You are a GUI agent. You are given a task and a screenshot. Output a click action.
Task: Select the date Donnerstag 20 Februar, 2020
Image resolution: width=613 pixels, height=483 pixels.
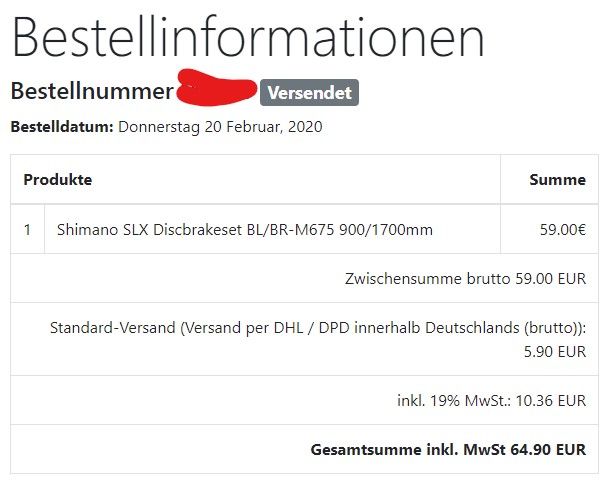[x=220, y=128]
